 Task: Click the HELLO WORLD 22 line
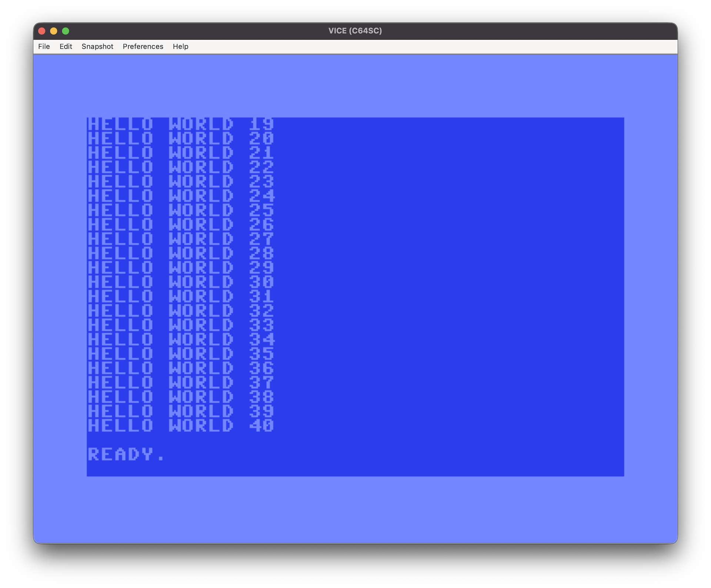click(x=180, y=167)
